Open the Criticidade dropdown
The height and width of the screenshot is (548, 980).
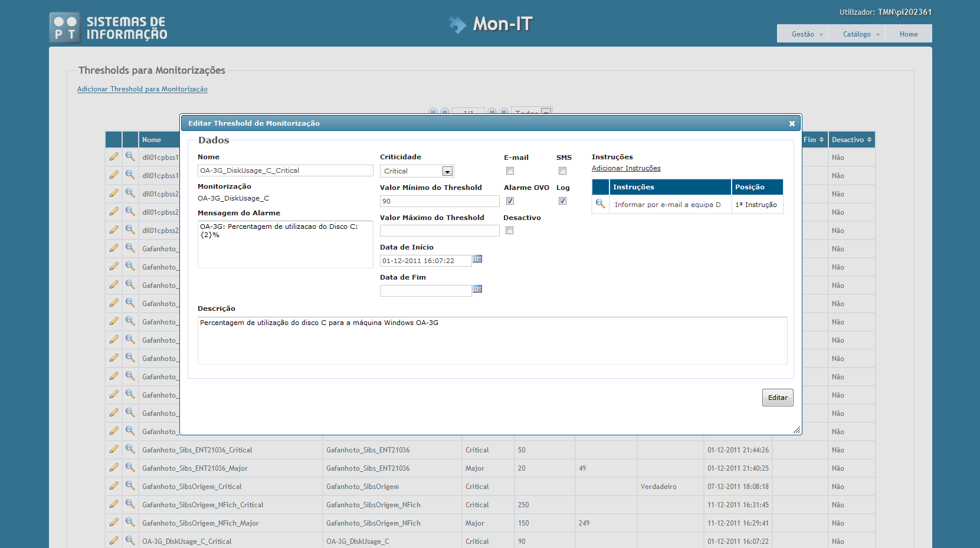click(x=417, y=171)
